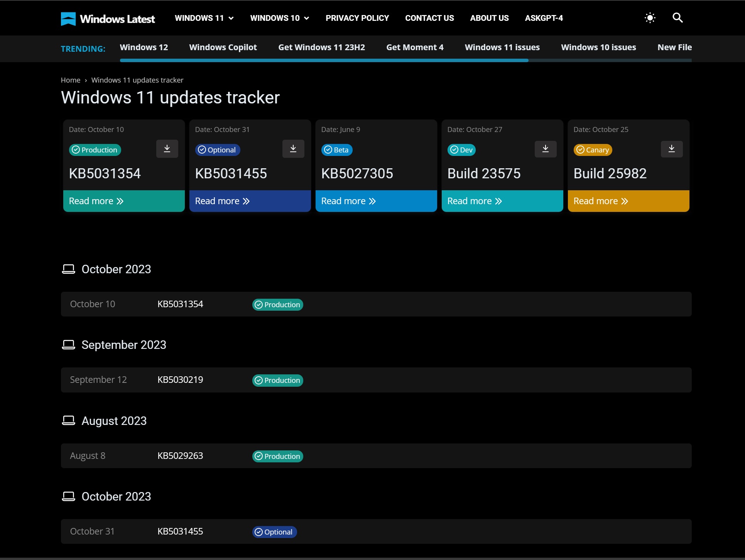The image size is (745, 560).
Task: Open KB5027305 title on Beta card
Action: (357, 174)
